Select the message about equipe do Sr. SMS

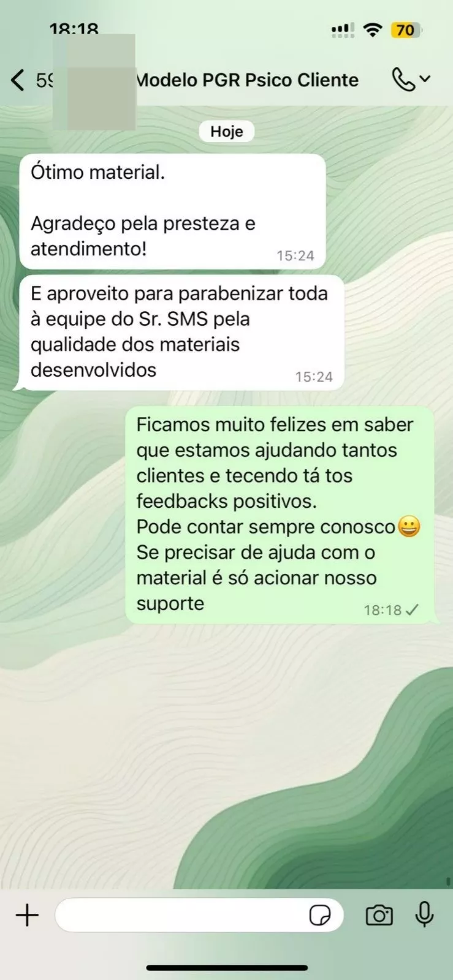(181, 332)
